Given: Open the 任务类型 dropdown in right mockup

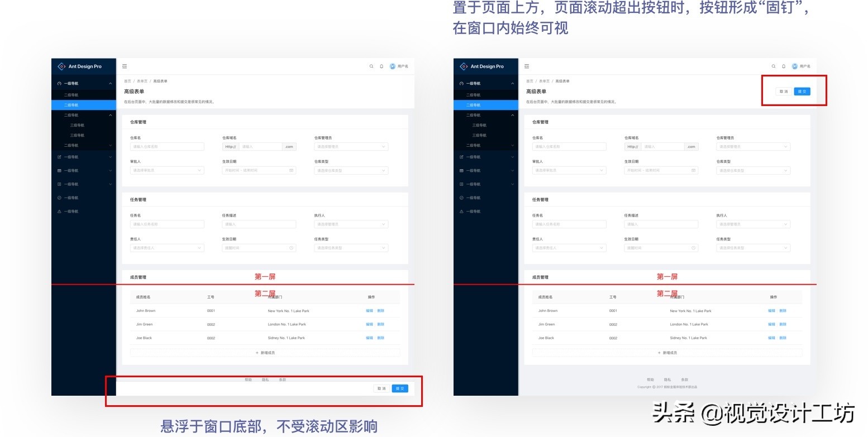Looking at the screenshot, I should pyautogui.click(x=753, y=248).
